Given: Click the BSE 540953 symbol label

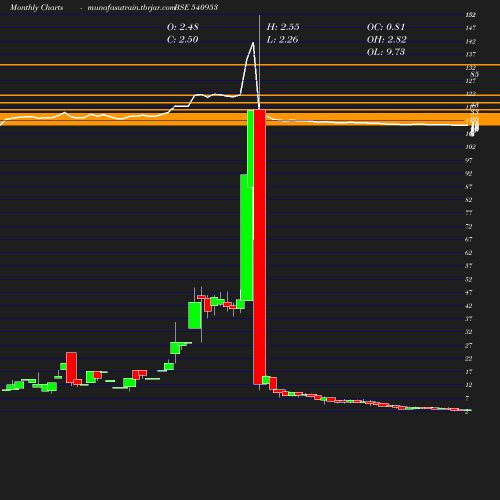Looking at the screenshot, I should (x=196, y=7).
